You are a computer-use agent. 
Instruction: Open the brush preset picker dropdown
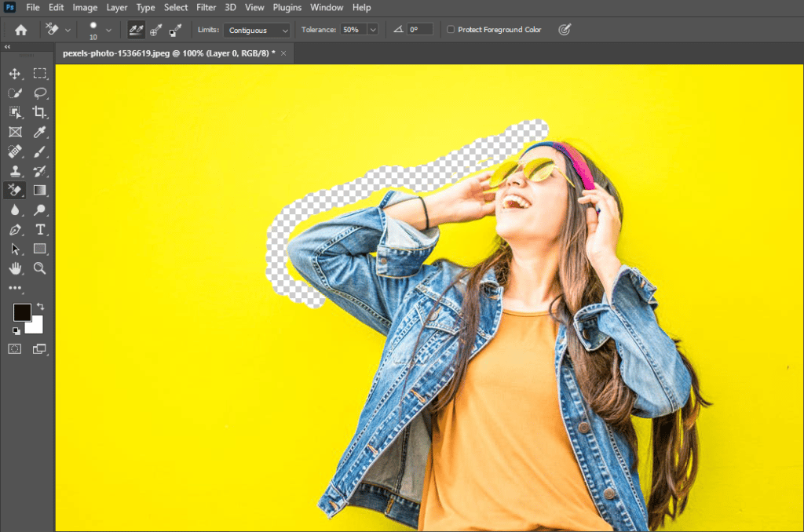[x=108, y=30]
